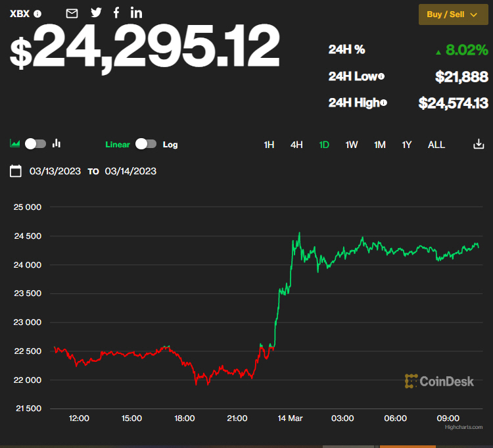Share on Twitter bird icon
The height and width of the screenshot is (448, 493).
[x=96, y=12]
